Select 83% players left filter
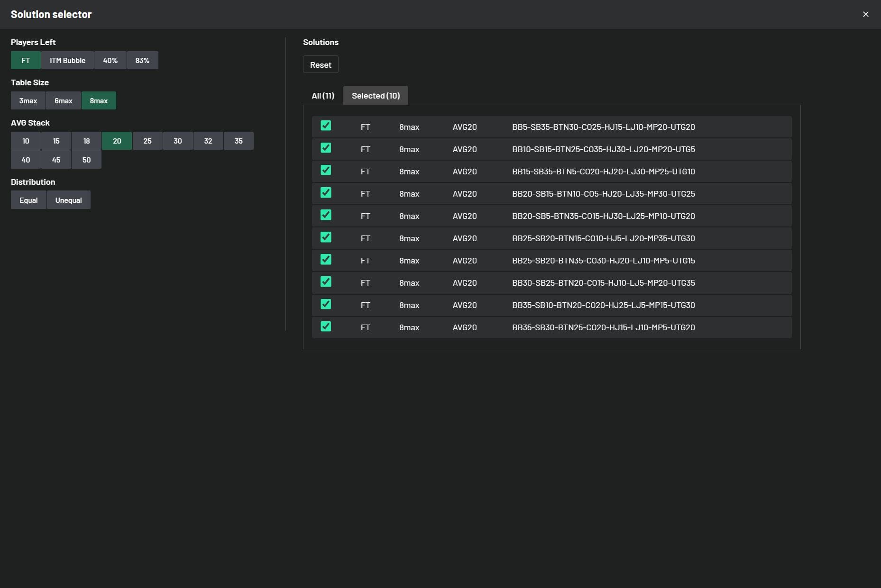The height and width of the screenshot is (588, 881). tap(142, 61)
